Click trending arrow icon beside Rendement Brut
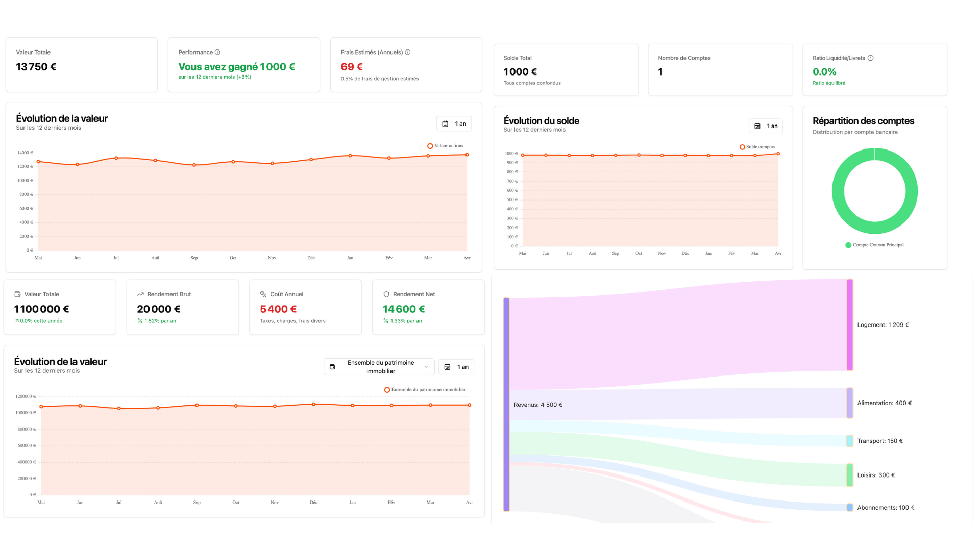 140,294
